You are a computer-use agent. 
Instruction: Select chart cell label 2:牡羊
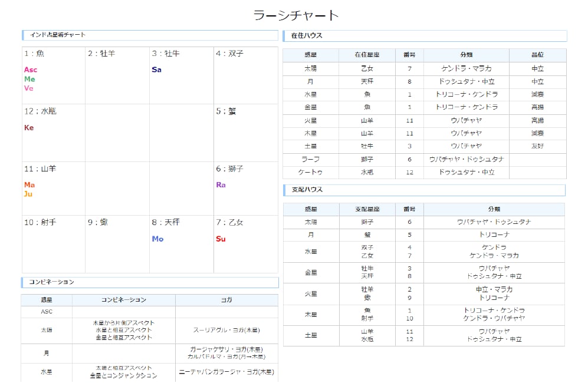(101, 54)
